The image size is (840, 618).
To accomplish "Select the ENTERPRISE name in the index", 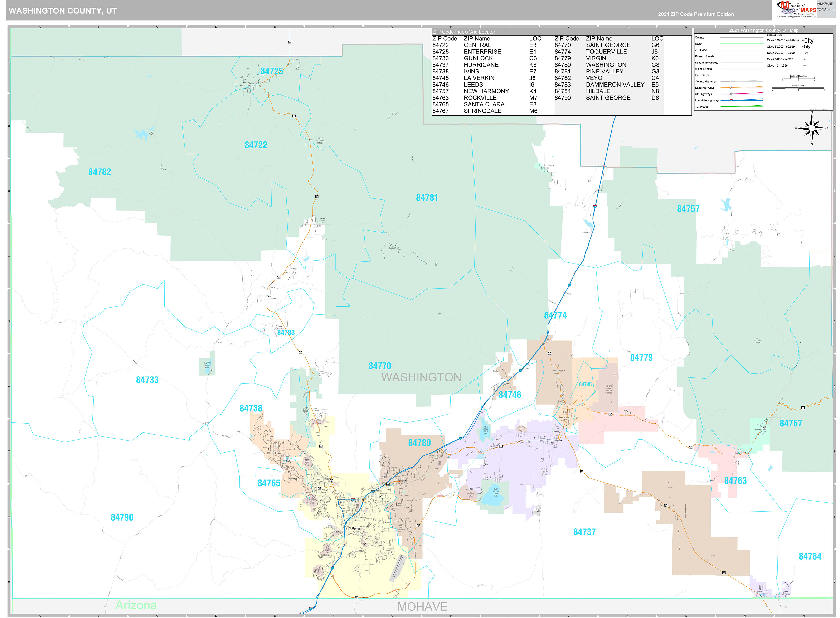I will click(482, 52).
